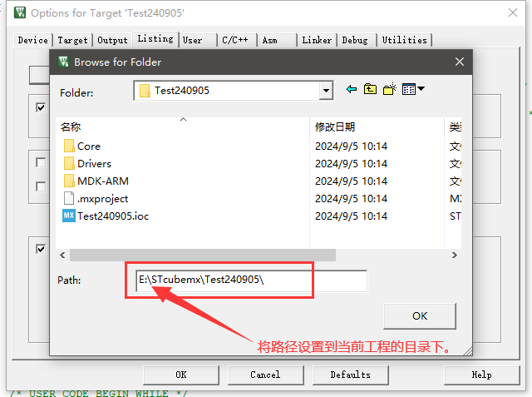Image resolution: width=532 pixels, height=397 pixels.
Task: Select the Core folder
Action: [x=88, y=146]
